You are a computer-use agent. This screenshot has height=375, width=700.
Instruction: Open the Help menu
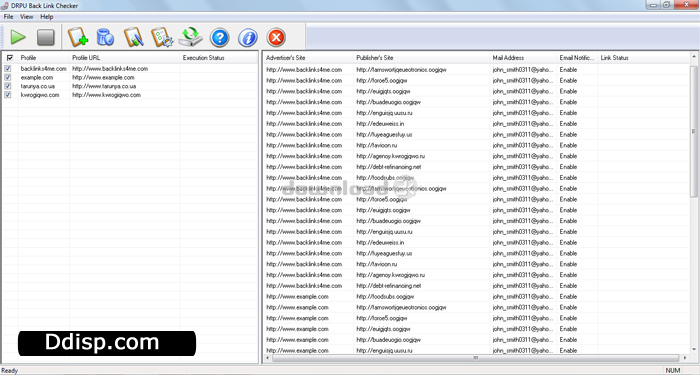47,17
